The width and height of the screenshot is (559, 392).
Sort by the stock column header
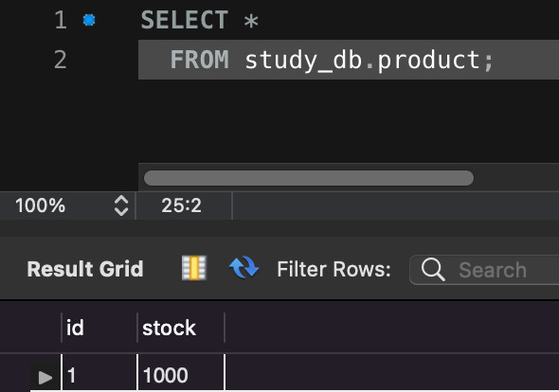pyautogui.click(x=181, y=328)
